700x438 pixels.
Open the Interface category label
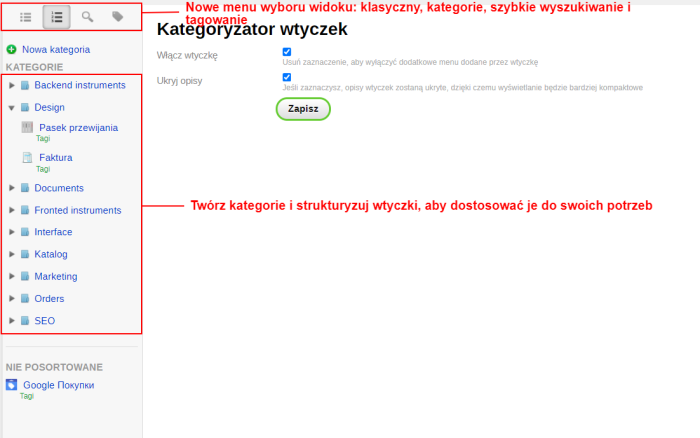pos(53,232)
